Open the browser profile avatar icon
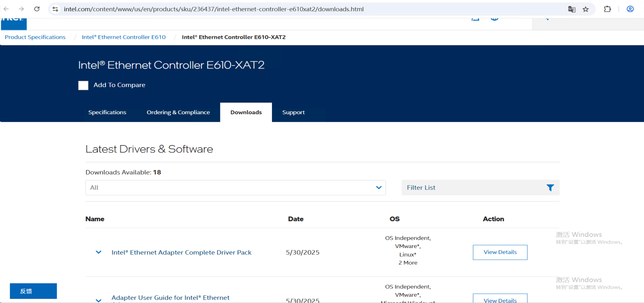This screenshot has width=644, height=303. pyautogui.click(x=630, y=9)
